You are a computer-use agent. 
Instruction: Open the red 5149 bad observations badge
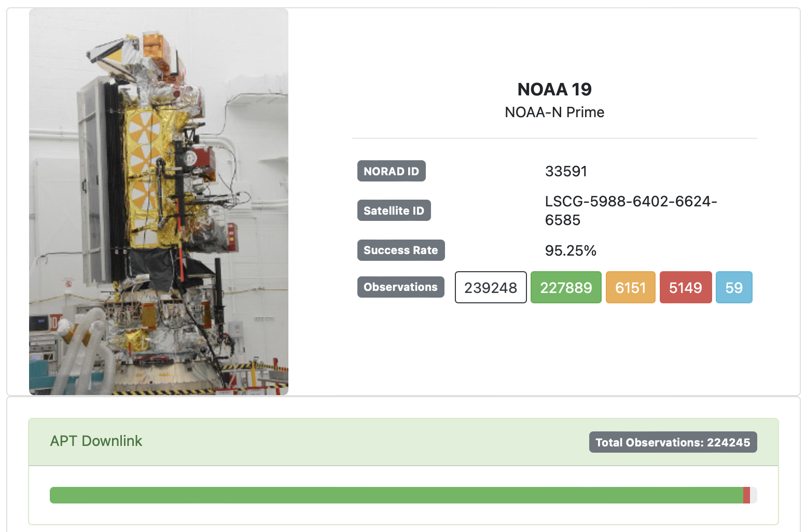(685, 287)
